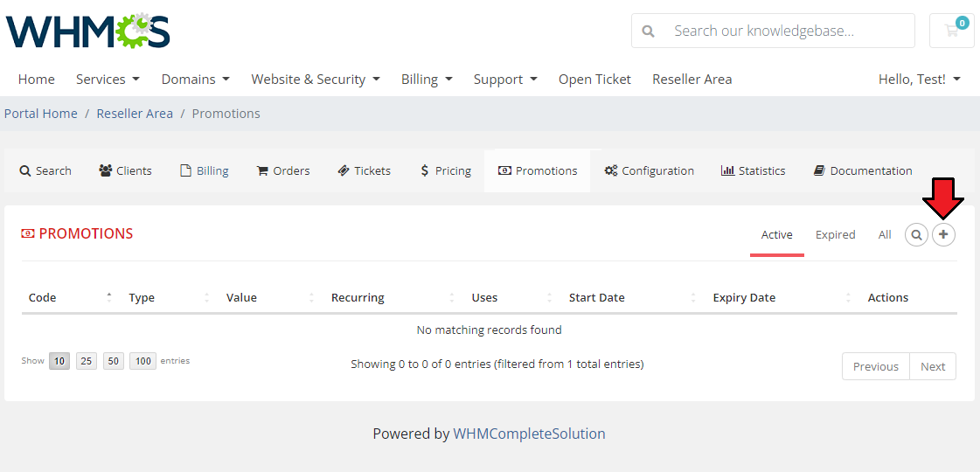Viewport: 980px width, 472px height.
Task: Click the knowledgebase search magnifier icon
Action: click(648, 31)
